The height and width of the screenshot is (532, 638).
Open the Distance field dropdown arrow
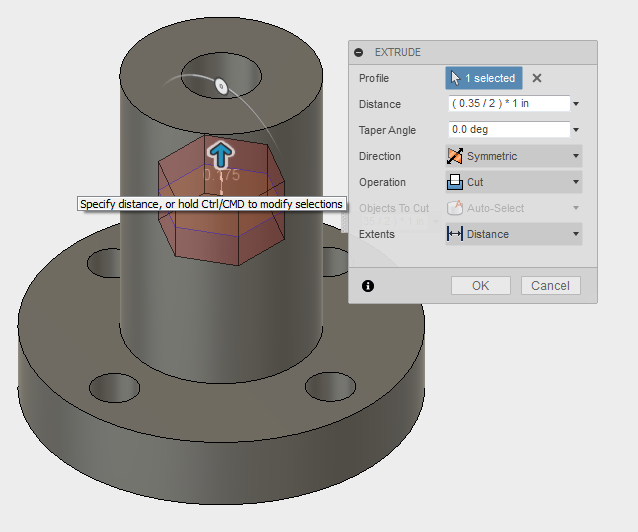[x=576, y=104]
